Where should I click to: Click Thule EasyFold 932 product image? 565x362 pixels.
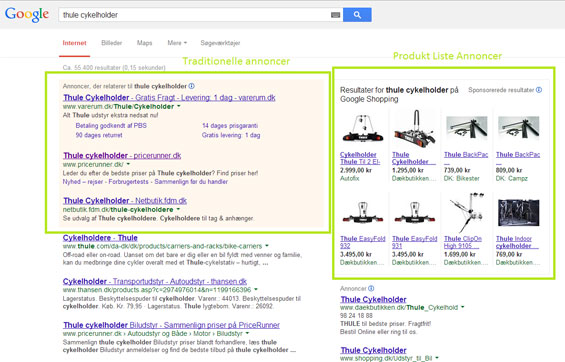pos(362,213)
